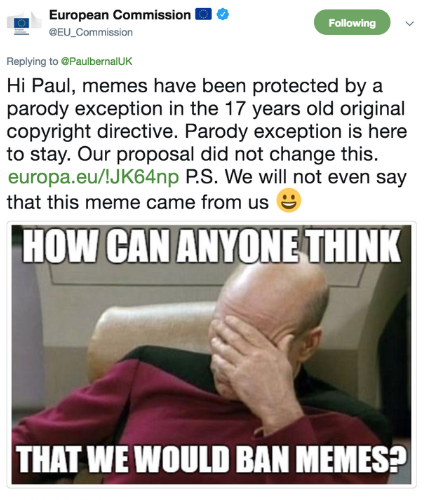Click the 'copyright directive' text in tweet
The image size is (442, 500).
(x=90, y=131)
